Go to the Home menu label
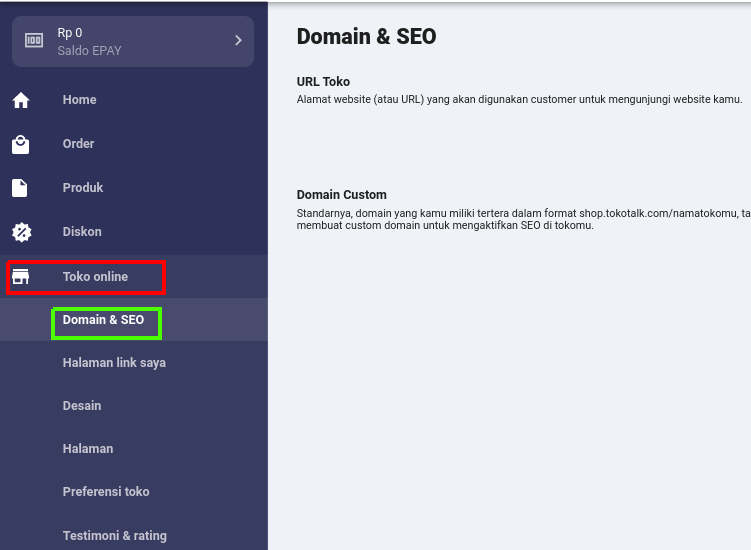The height and width of the screenshot is (550, 751). 80,100
